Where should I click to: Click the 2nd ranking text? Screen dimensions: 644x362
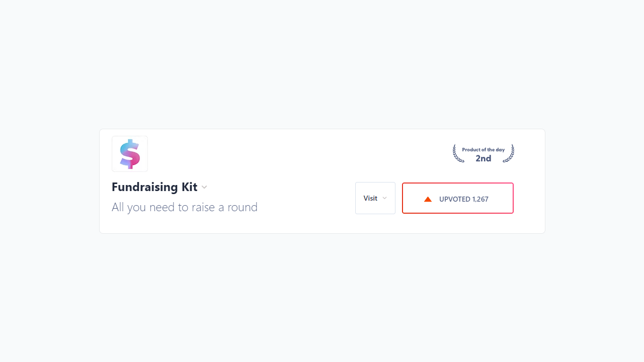tap(484, 158)
